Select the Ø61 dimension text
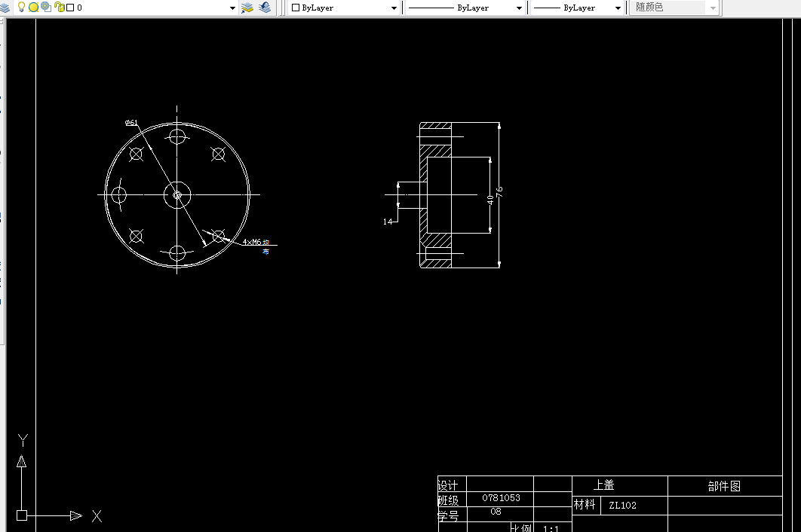Viewport: 801px width, 532px height. pyautogui.click(x=131, y=123)
